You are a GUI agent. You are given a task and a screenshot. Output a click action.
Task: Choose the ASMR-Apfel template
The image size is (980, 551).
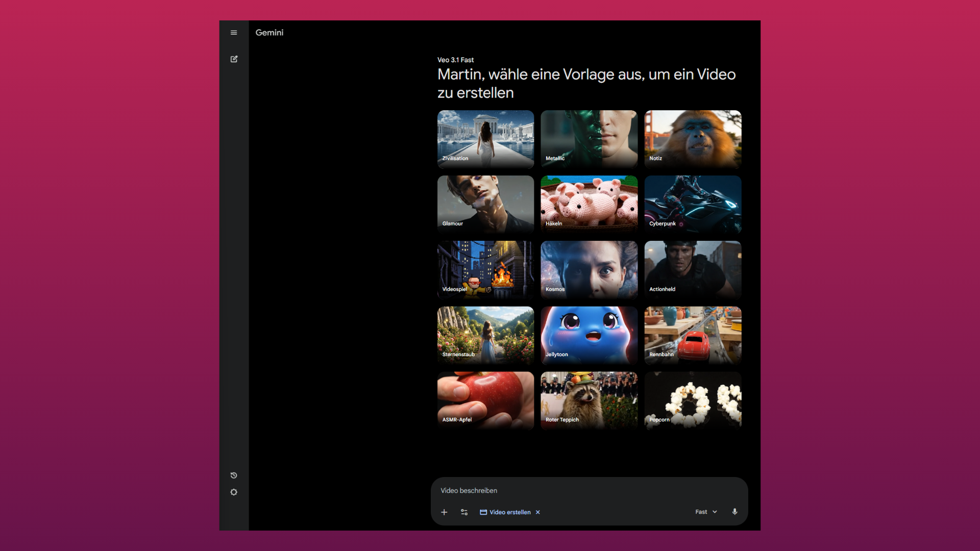tap(485, 400)
